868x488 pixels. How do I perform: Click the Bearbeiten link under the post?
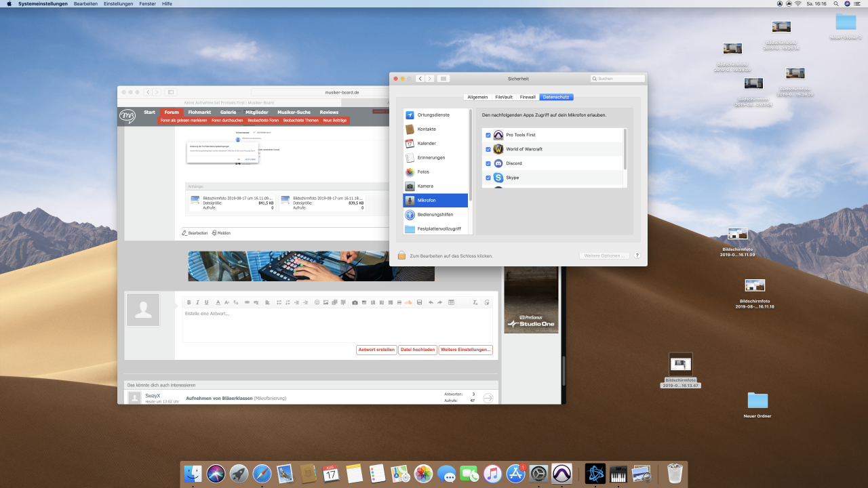(x=195, y=232)
